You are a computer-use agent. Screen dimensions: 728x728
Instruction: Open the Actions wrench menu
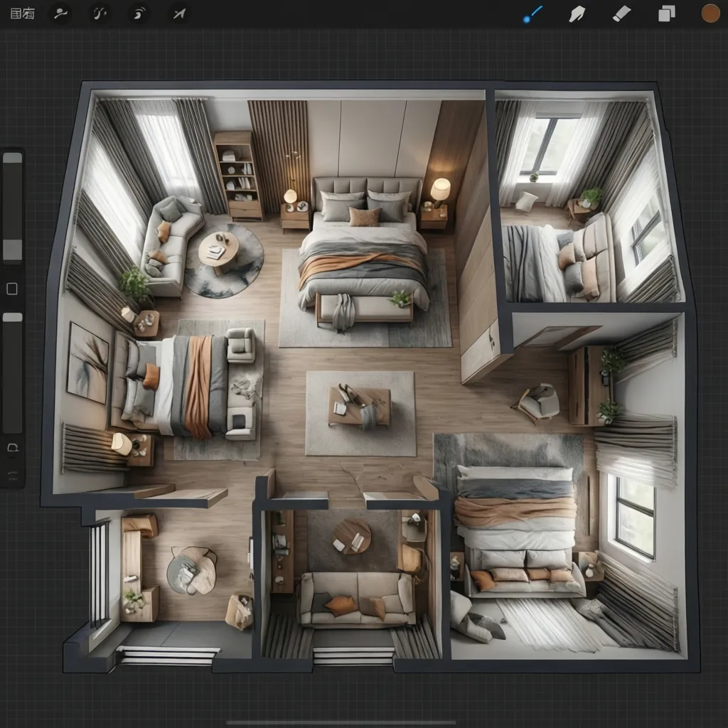61,14
